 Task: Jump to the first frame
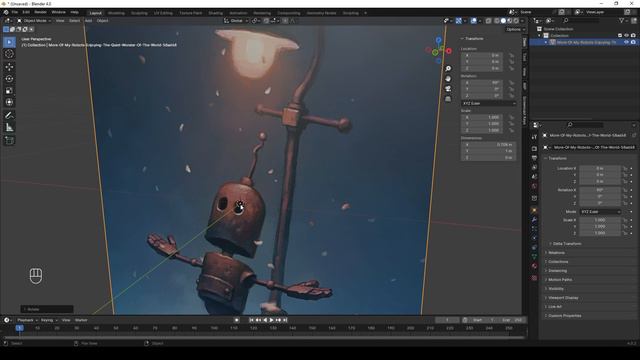251,320
